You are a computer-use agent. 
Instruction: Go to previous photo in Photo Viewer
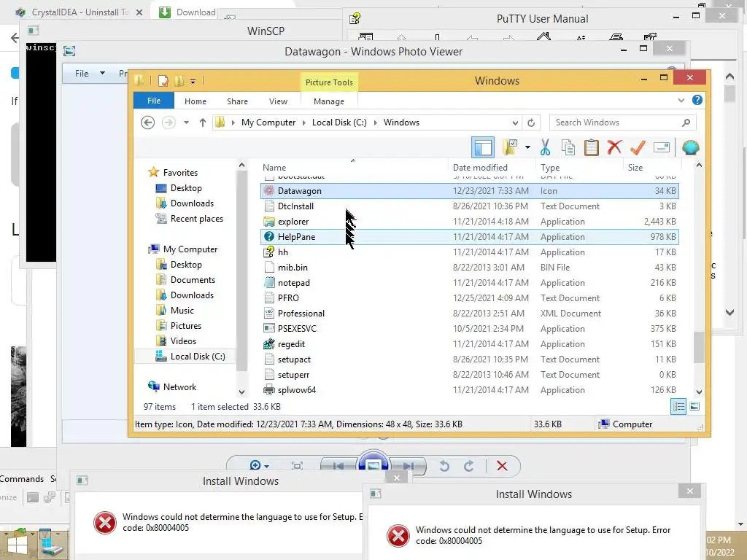(338, 466)
